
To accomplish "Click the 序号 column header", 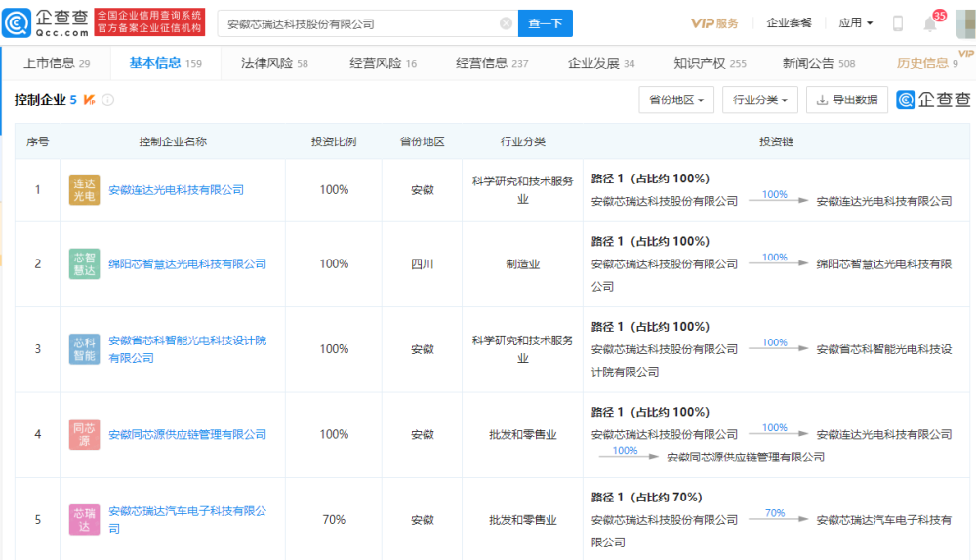I will click(x=37, y=141).
